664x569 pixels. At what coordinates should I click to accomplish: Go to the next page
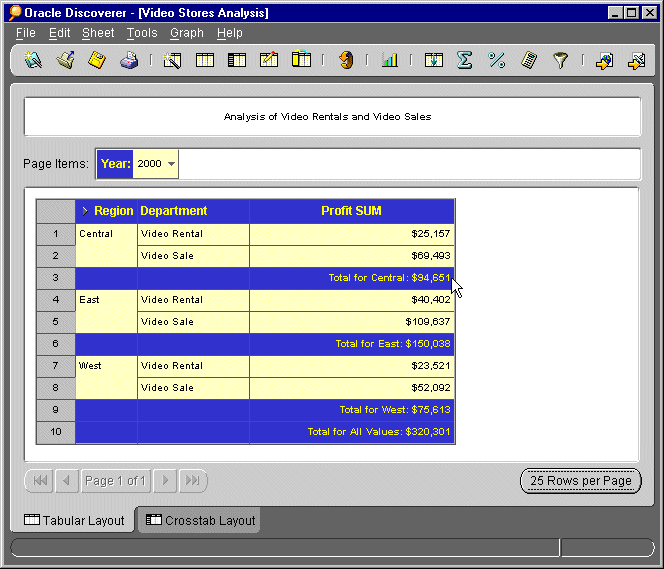(165, 481)
